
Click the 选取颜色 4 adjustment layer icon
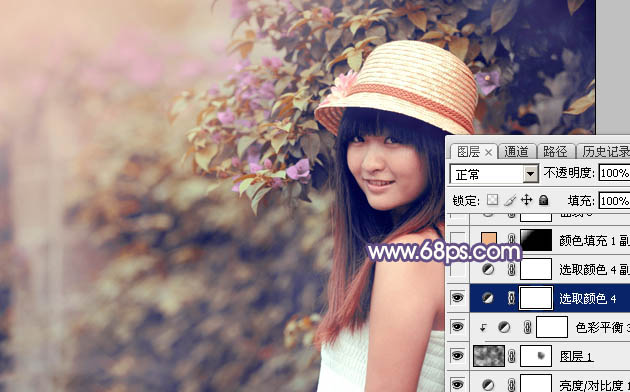[x=488, y=298]
